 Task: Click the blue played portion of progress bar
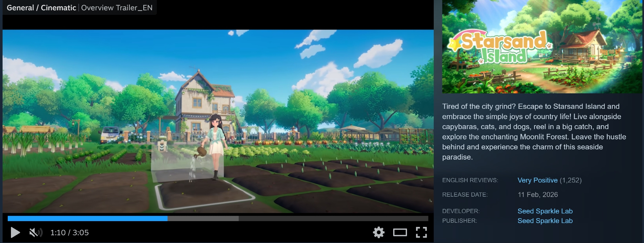tap(87, 219)
